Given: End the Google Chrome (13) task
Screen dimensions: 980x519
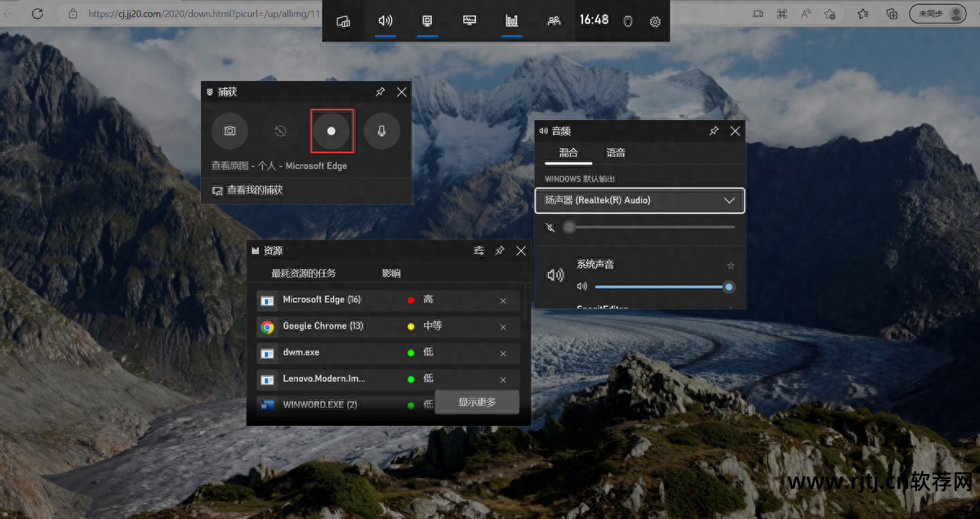Looking at the screenshot, I should click(503, 327).
